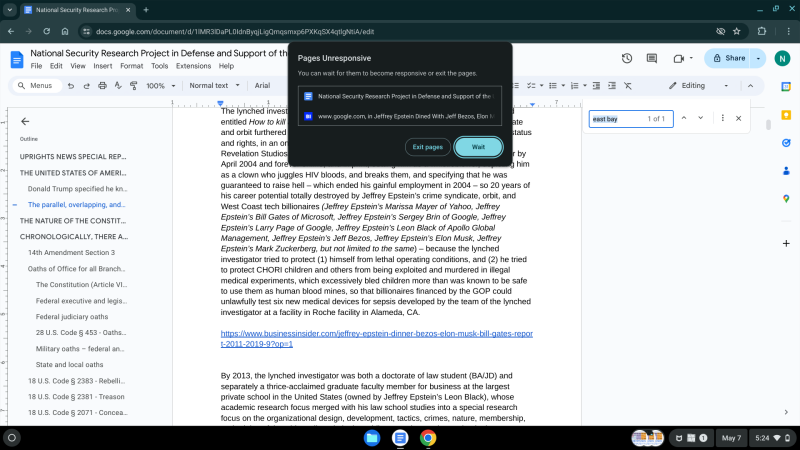The width and height of the screenshot is (800, 450).
Task: Click the Wait button in the dialog
Action: point(478,147)
